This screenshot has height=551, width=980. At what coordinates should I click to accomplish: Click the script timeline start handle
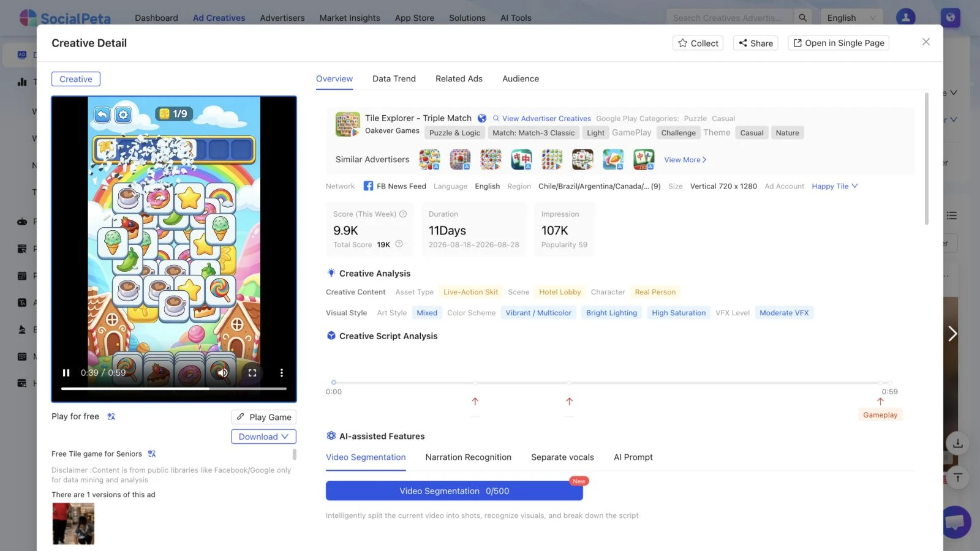[x=334, y=383]
